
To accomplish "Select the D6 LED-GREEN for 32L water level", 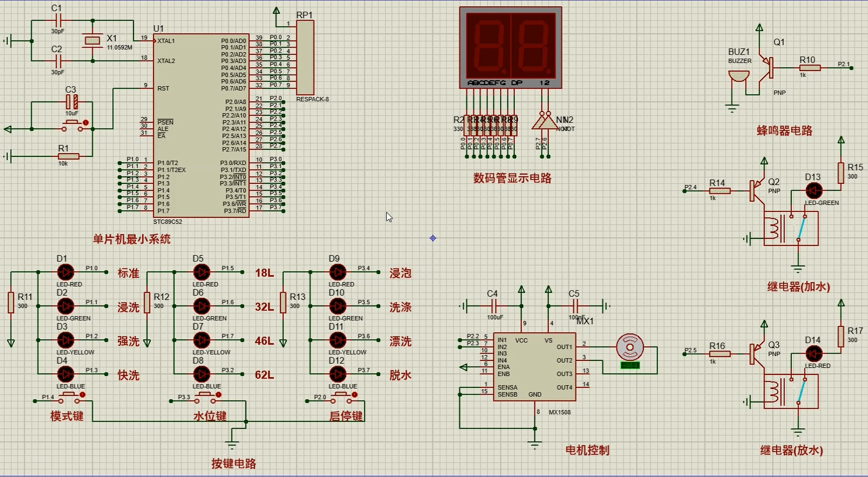I will click(x=201, y=306).
